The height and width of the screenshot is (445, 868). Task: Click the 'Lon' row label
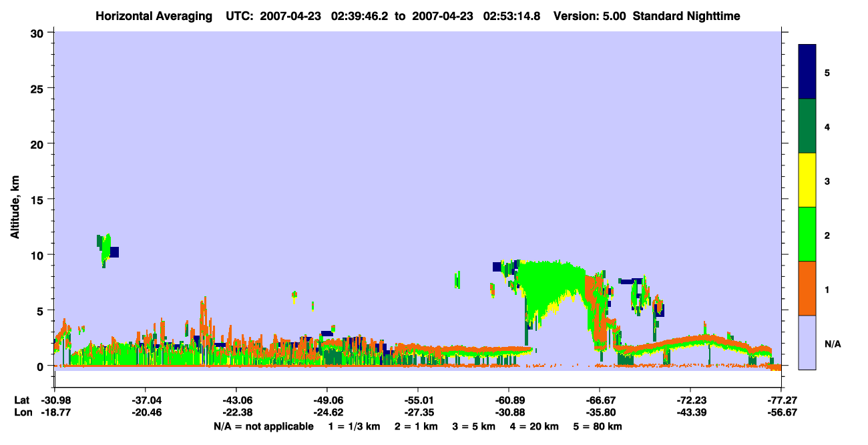coord(22,413)
